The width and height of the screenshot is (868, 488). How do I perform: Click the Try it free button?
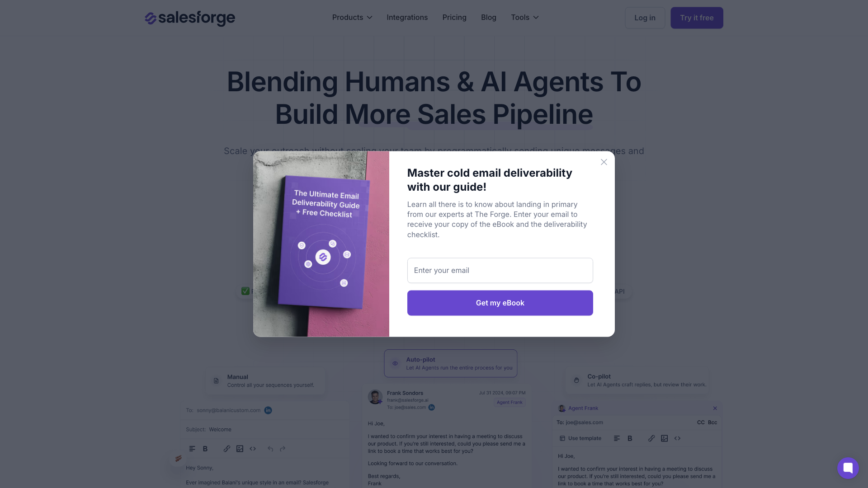[x=697, y=18]
